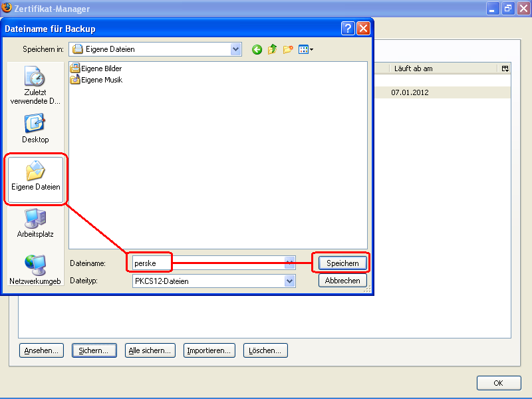Image resolution: width=532 pixels, height=399 pixels.
Task: Open the View Menu icon
Action: point(304,49)
